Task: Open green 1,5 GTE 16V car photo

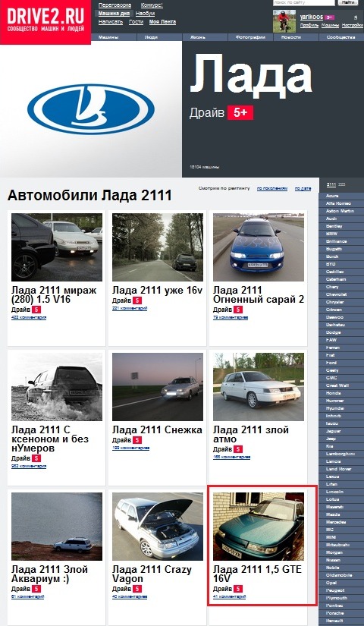Action: (x=259, y=526)
